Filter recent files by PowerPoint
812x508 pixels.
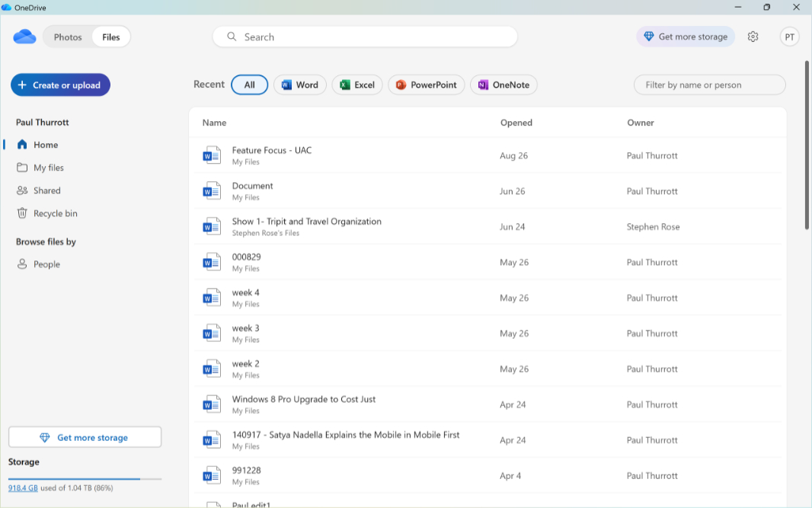pos(426,85)
